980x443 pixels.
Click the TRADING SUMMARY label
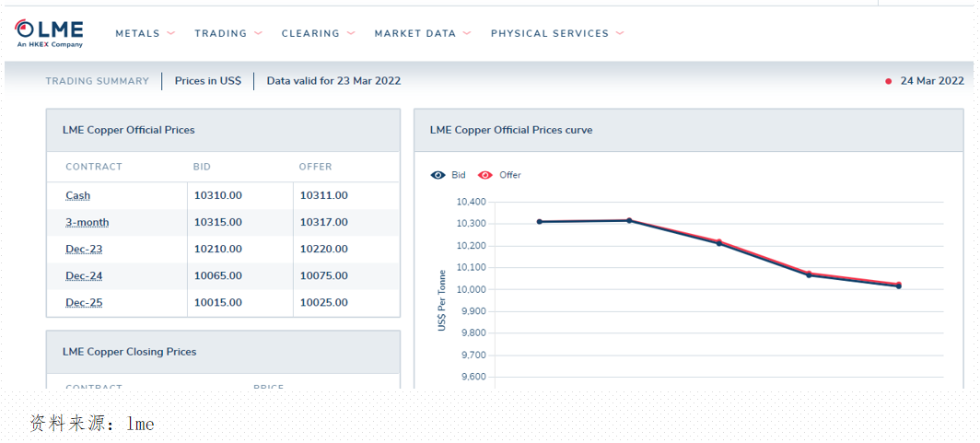tap(98, 81)
